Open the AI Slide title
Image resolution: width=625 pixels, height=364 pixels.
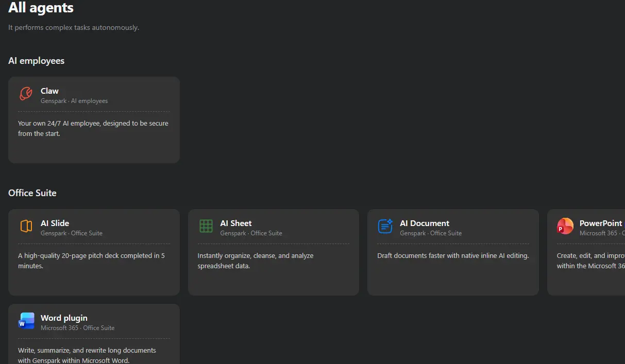click(55, 223)
